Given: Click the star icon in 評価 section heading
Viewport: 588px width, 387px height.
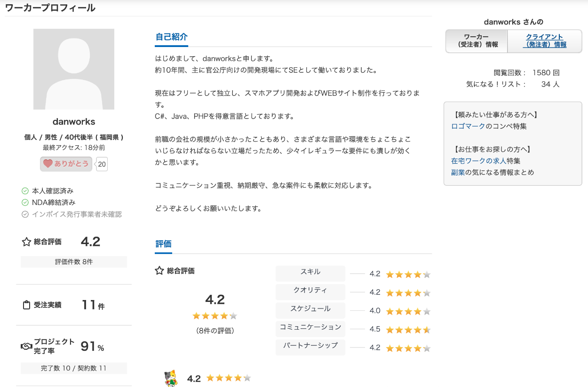Looking at the screenshot, I should point(159,271).
